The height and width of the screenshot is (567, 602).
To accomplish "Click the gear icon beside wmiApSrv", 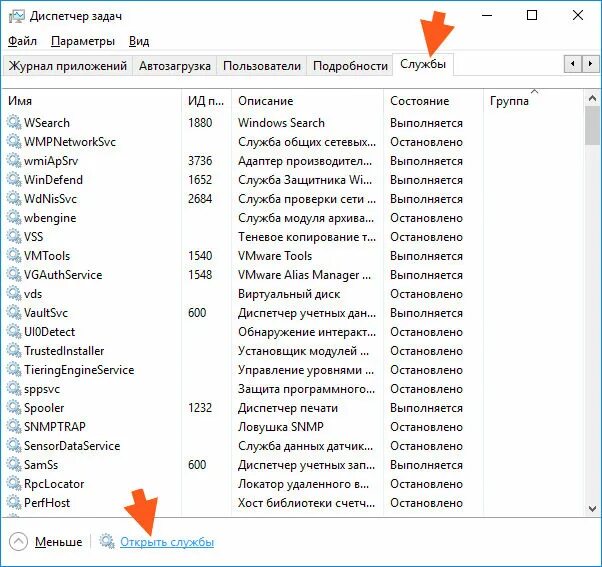I will [x=14, y=160].
